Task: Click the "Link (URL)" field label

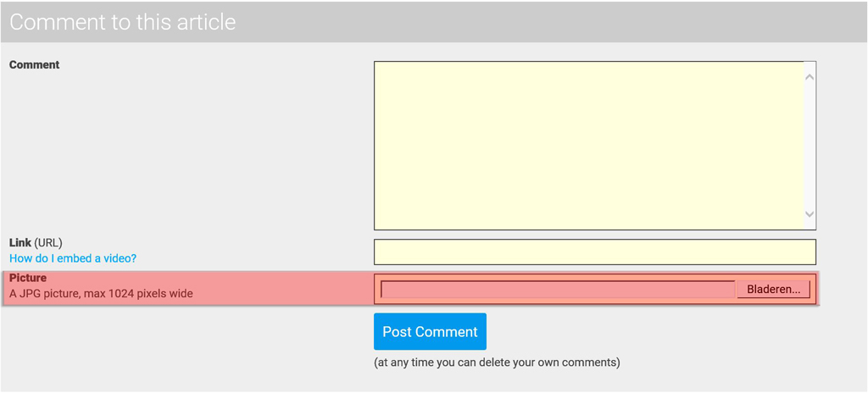Action: pos(36,243)
